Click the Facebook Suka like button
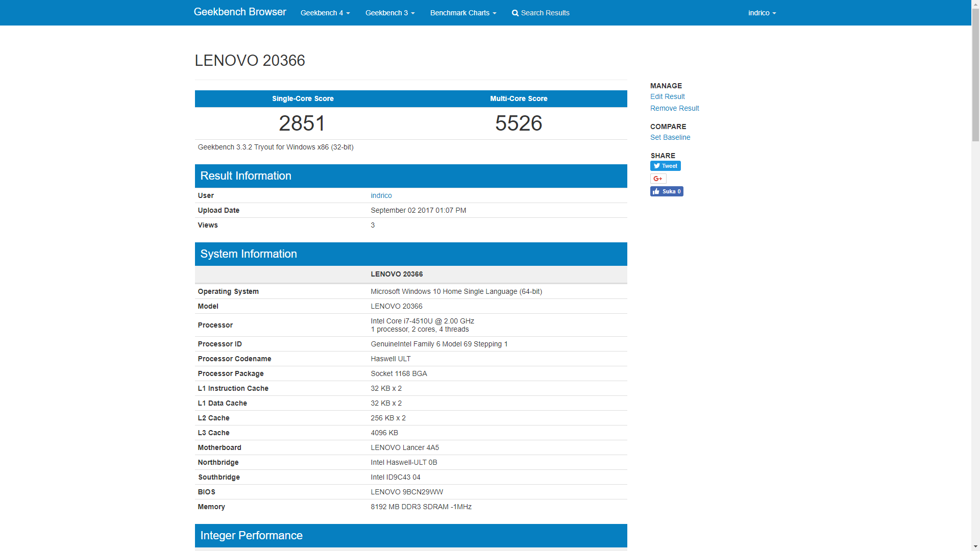The width and height of the screenshot is (980, 551). (x=667, y=191)
